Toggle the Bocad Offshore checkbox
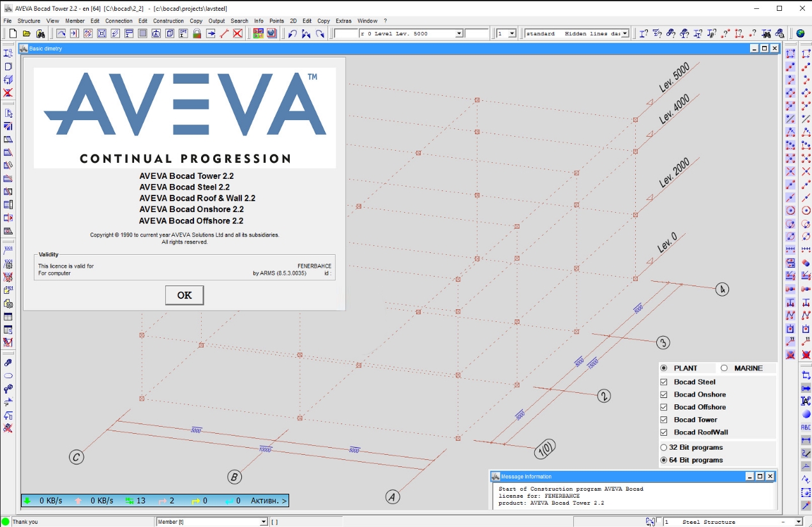Viewport: 812px width, 527px height. 664,407
